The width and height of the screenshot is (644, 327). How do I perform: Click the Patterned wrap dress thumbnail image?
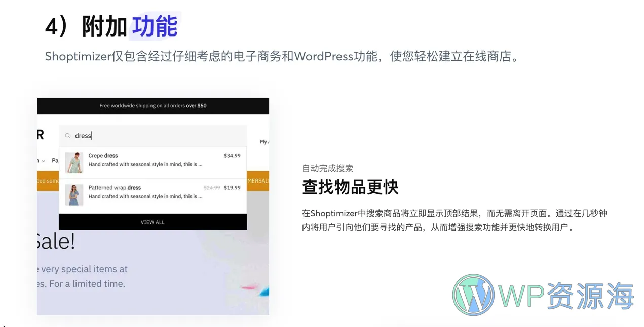pyautogui.click(x=73, y=194)
